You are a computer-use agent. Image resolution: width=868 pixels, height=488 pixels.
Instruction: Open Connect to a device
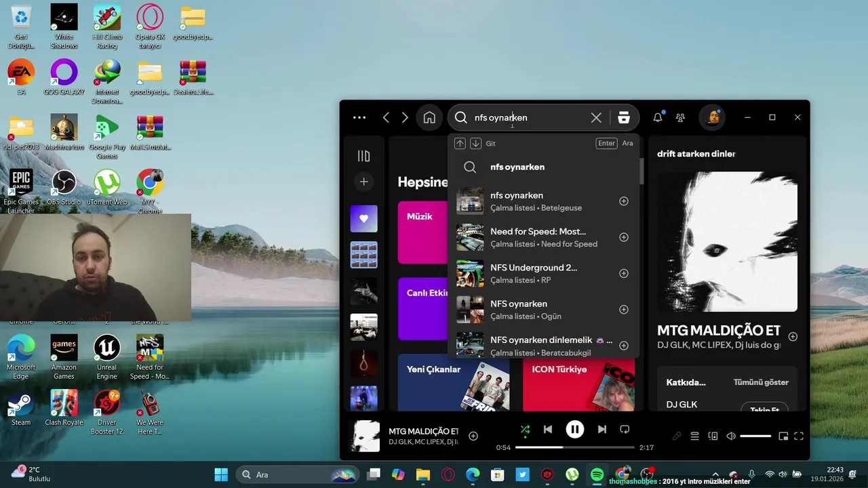(x=713, y=436)
